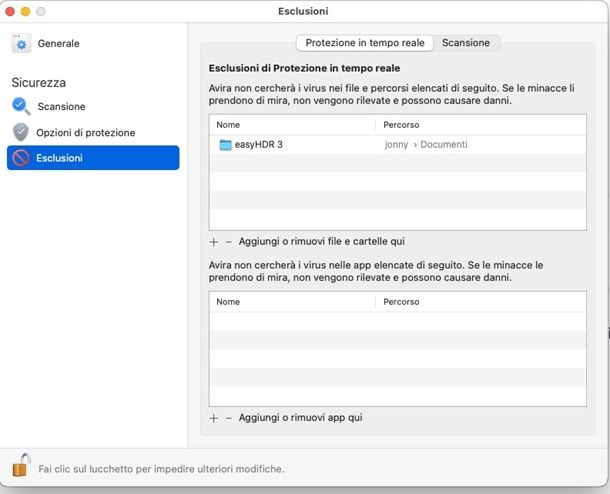Click the easyHDR 3 folder icon
Image resolution: width=610 pixels, height=494 pixels.
(x=225, y=145)
